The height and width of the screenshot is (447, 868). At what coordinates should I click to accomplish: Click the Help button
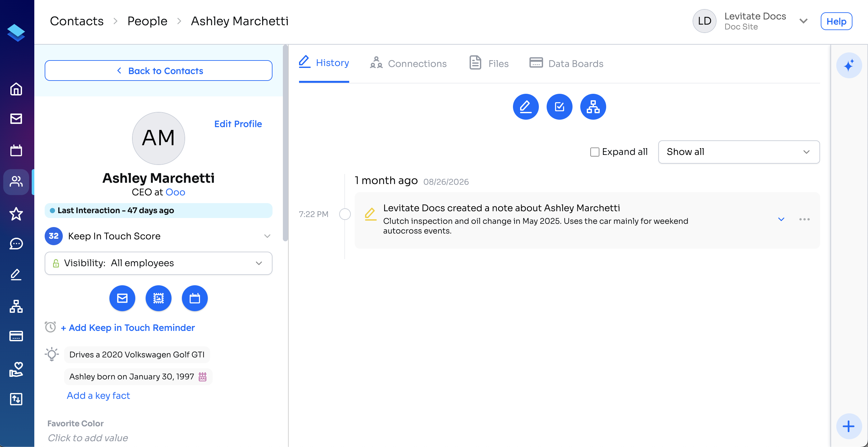pyautogui.click(x=836, y=21)
